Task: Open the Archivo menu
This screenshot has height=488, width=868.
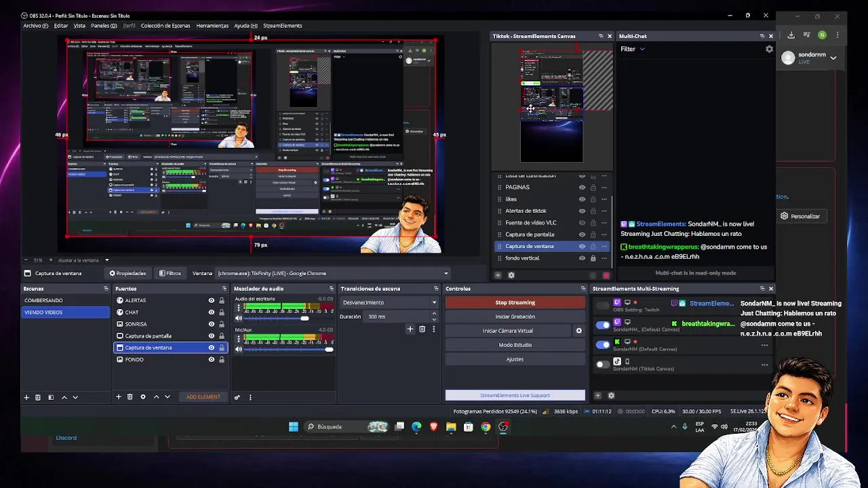Action: tap(35, 26)
